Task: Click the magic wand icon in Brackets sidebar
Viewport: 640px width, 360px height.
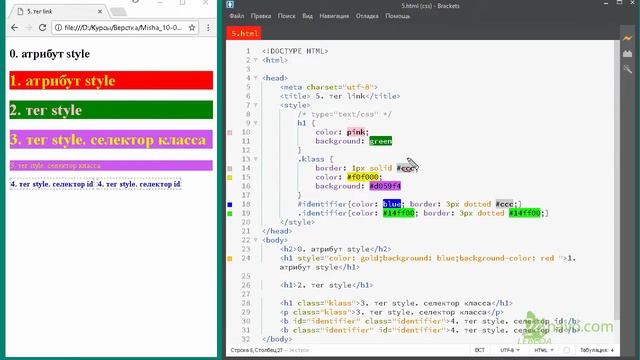Action: [627, 69]
